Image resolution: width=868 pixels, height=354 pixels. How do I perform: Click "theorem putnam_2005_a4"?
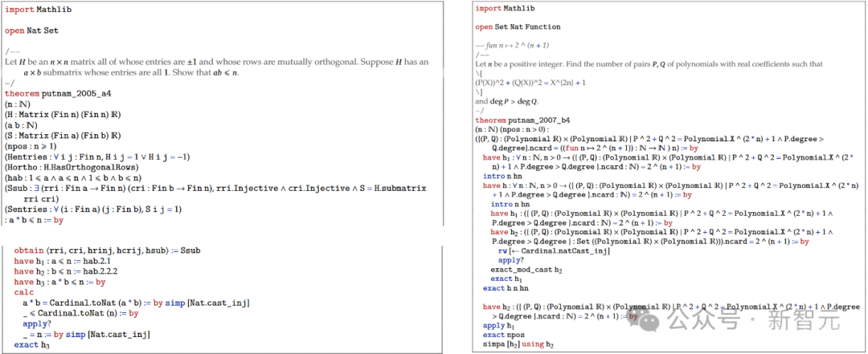point(58,94)
